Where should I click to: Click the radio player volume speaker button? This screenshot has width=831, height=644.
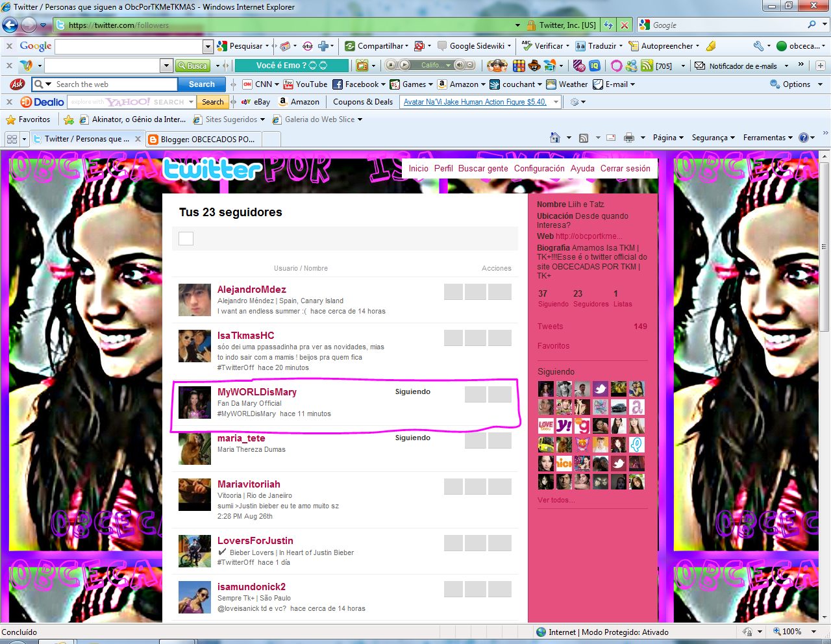(460, 65)
